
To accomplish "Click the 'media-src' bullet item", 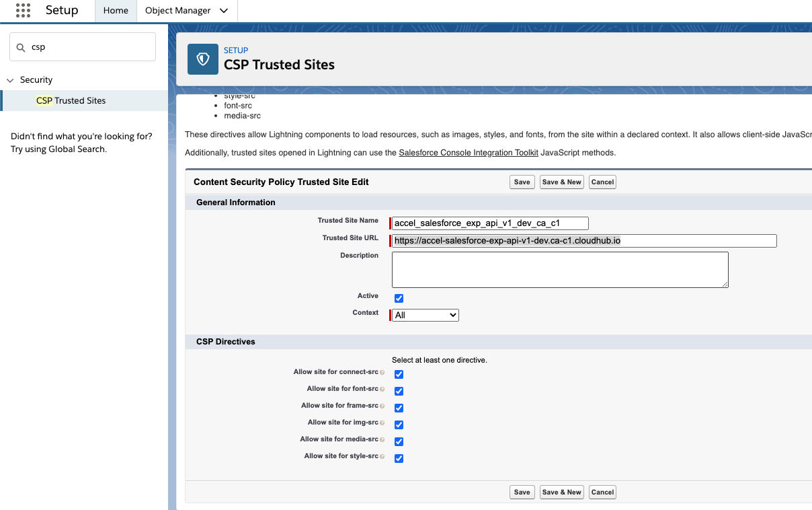I will pos(243,116).
